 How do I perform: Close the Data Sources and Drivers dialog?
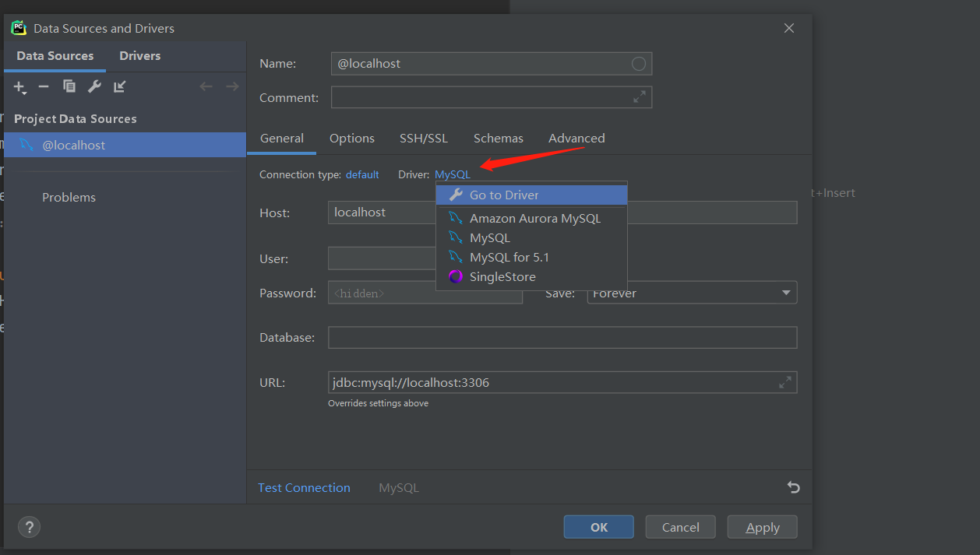click(x=789, y=28)
